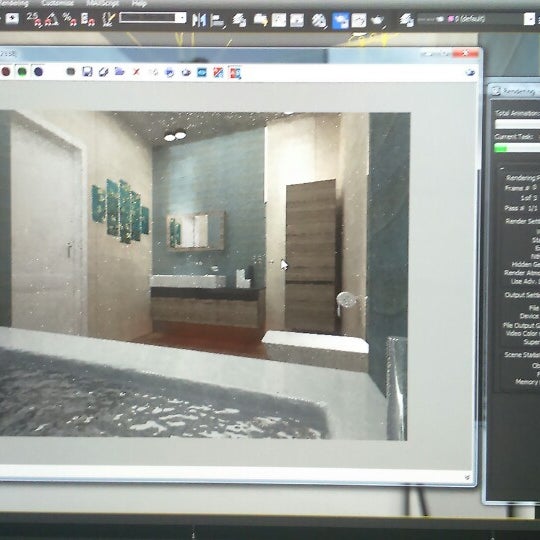The width and height of the screenshot is (540, 540).
Task: Open Edit Named Selection Sets
Action: point(109,20)
